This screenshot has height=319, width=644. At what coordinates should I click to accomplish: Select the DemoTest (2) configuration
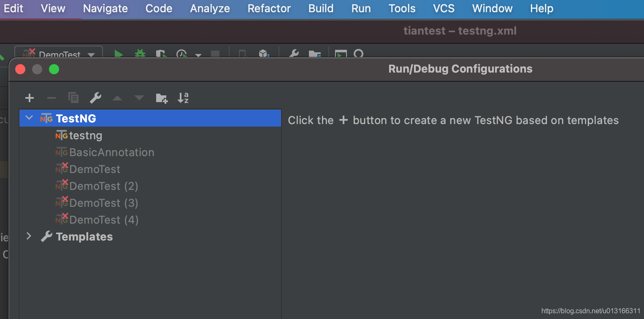pyautogui.click(x=150, y=186)
